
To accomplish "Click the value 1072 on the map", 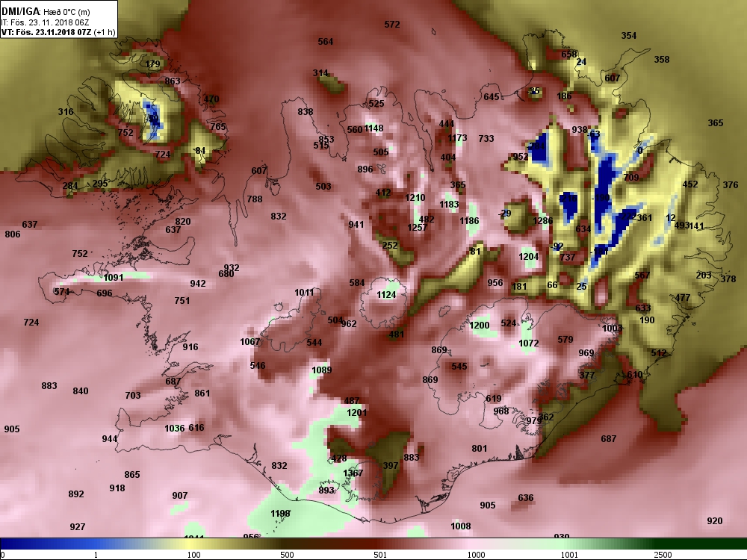I will (x=528, y=343).
